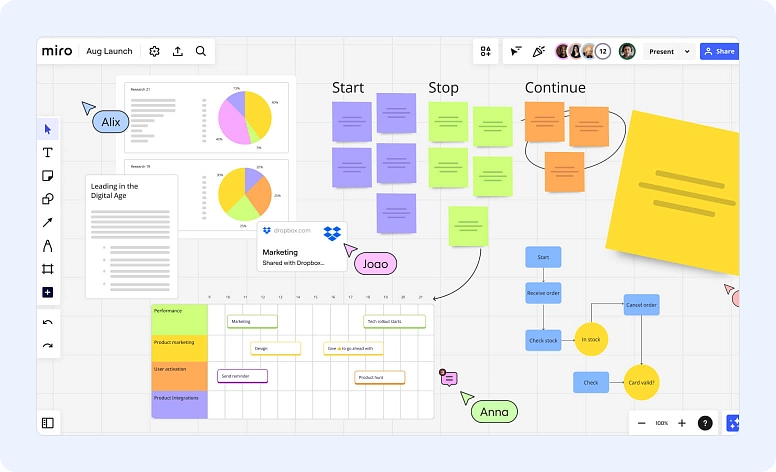This screenshot has width=776, height=472.
Task: Select the Leading in the Digital Age document
Action: coord(132,236)
